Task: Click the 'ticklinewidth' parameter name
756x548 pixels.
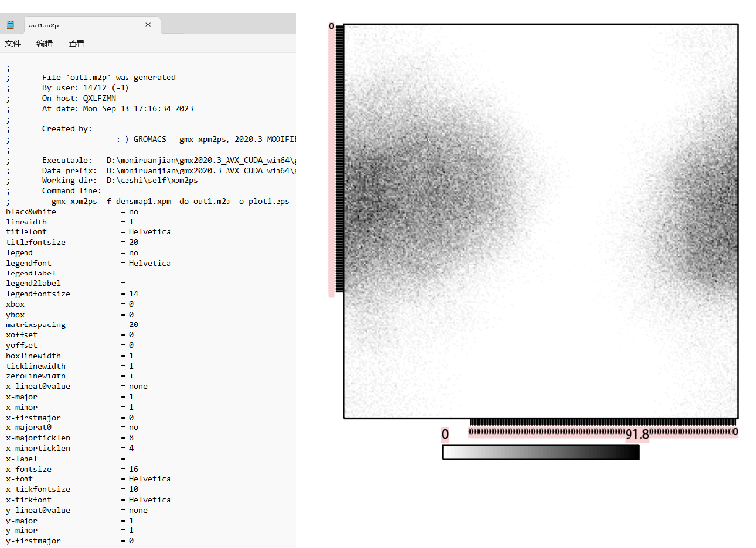Action: 35,366
